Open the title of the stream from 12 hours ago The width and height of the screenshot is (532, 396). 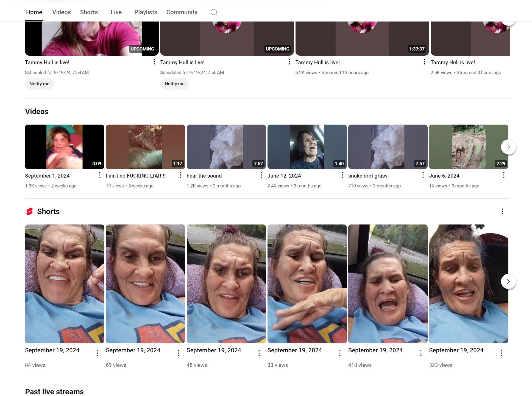(x=317, y=63)
